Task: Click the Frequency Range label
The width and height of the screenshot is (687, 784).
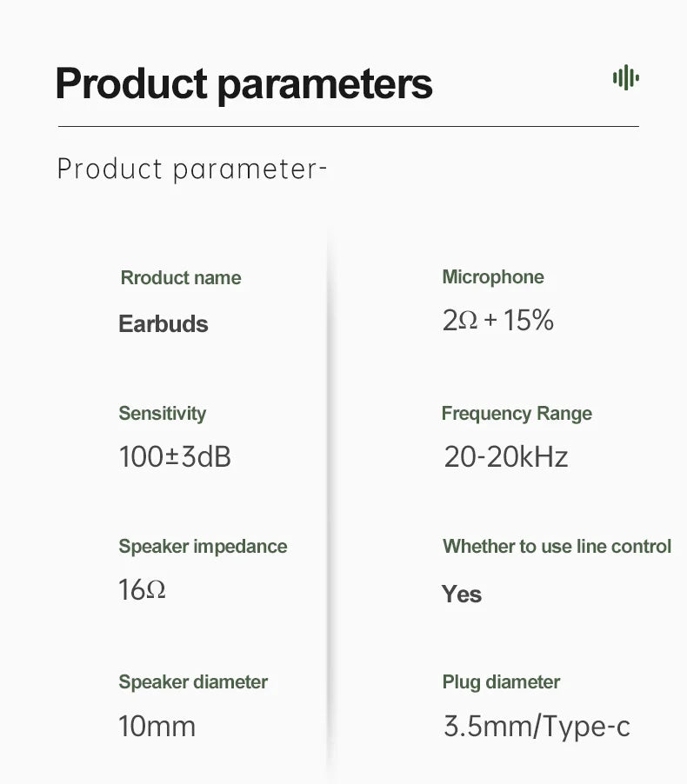Action: (517, 414)
